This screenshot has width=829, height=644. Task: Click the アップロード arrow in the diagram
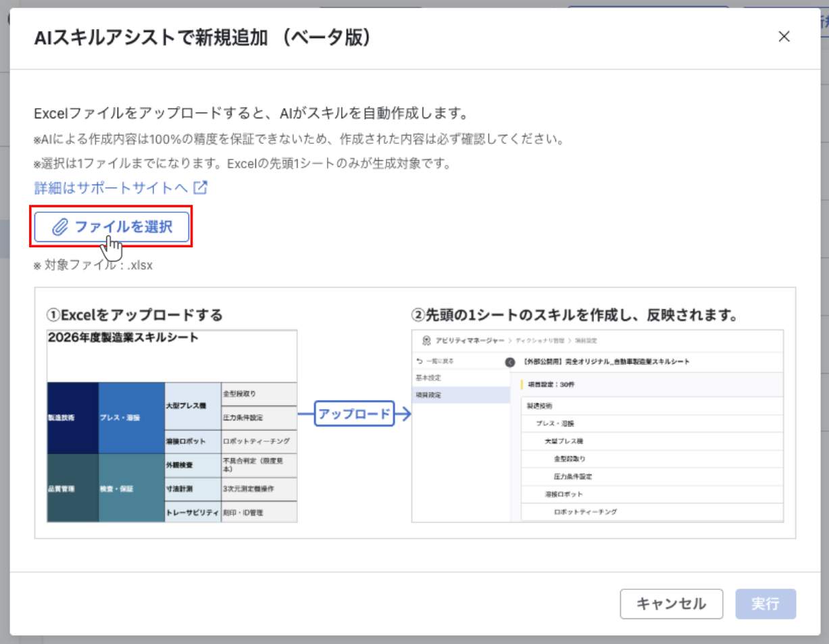click(x=354, y=415)
